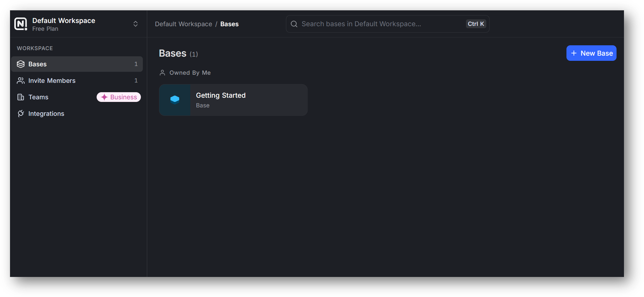
Task: Click the Integrations plug icon
Action: 21,114
